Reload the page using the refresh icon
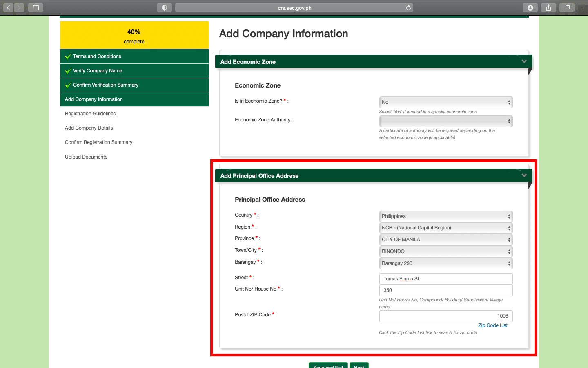The width and height of the screenshot is (588, 368). [408, 8]
